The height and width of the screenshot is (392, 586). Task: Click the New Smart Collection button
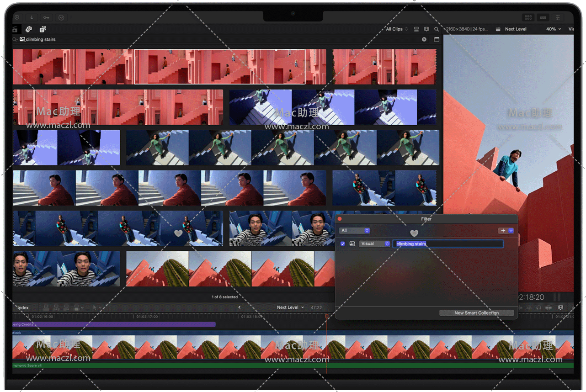pos(476,313)
